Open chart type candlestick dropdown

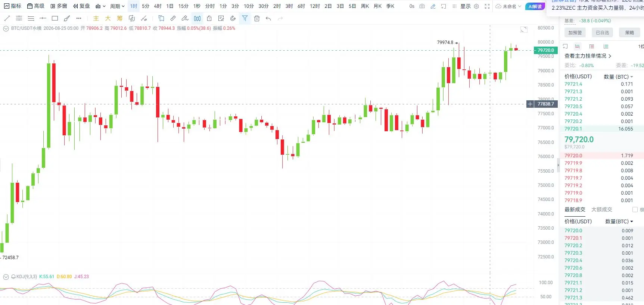[x=100, y=6]
